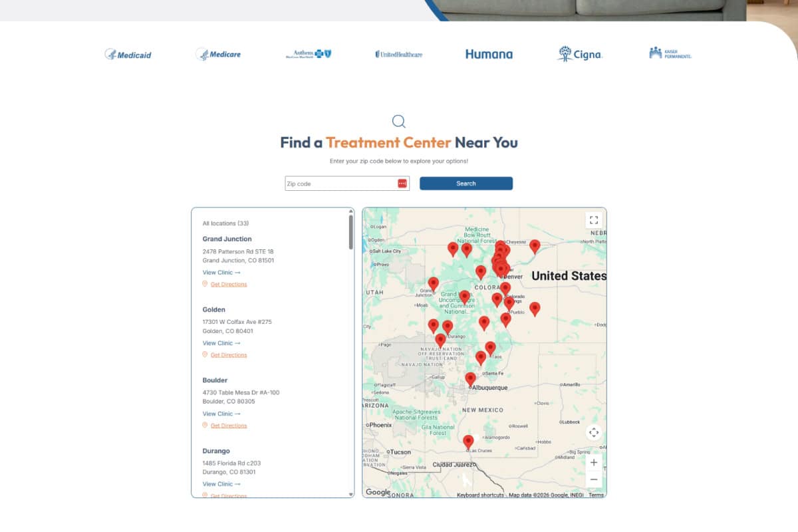Click the Boulder location title
This screenshot has width=798, height=532.
tap(215, 380)
